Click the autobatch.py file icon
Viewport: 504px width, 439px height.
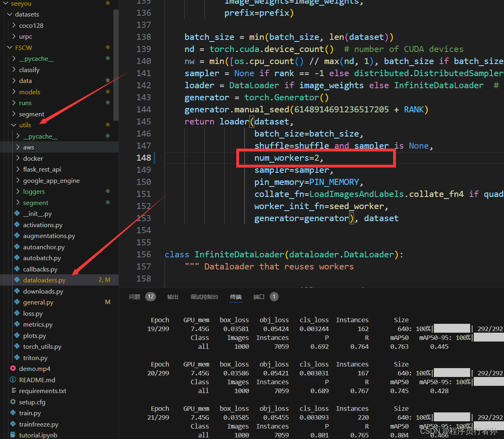[x=17, y=258]
